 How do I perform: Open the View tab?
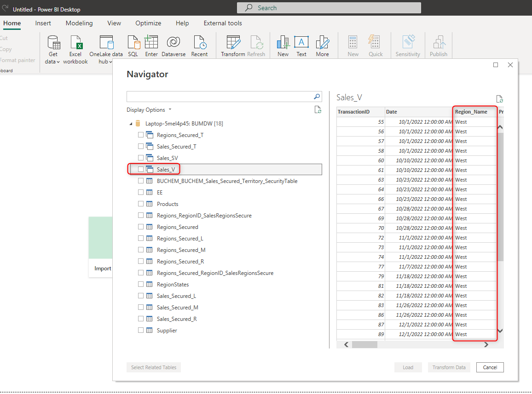tap(114, 23)
